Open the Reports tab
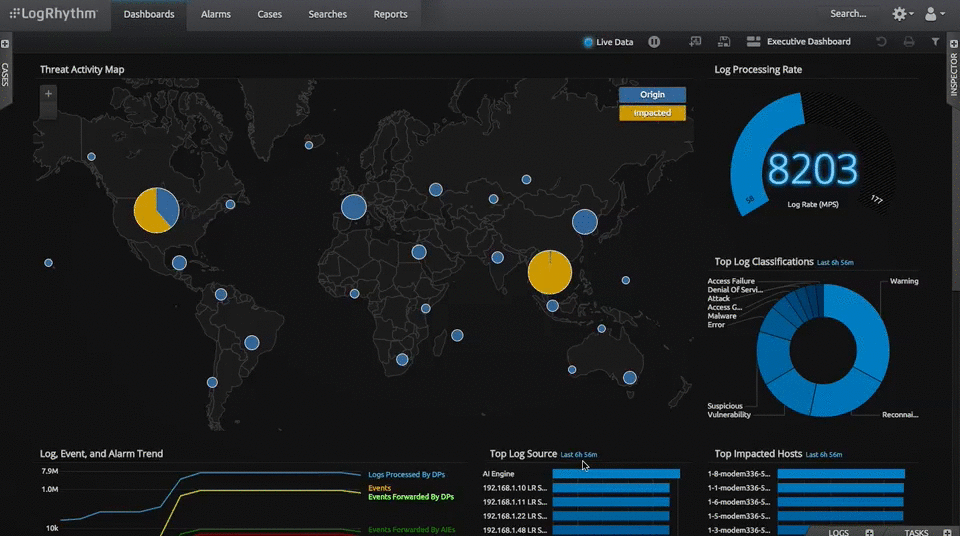The width and height of the screenshot is (960, 536). click(390, 14)
